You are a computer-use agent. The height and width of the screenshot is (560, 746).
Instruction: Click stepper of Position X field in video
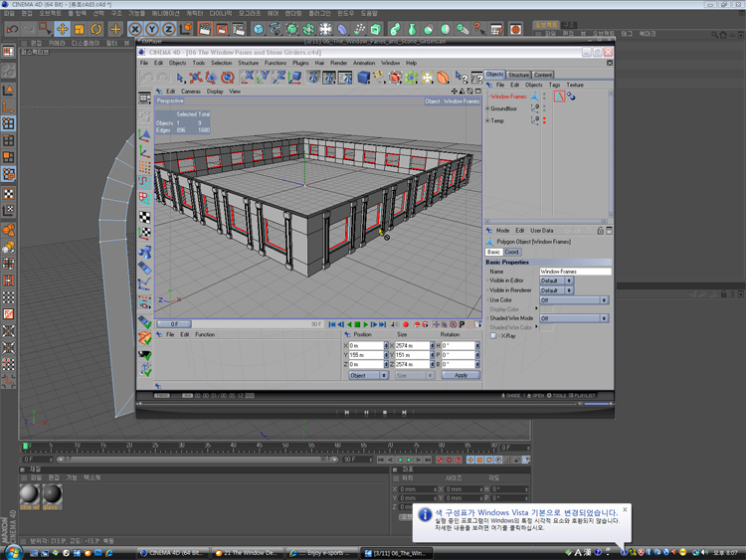coord(386,346)
